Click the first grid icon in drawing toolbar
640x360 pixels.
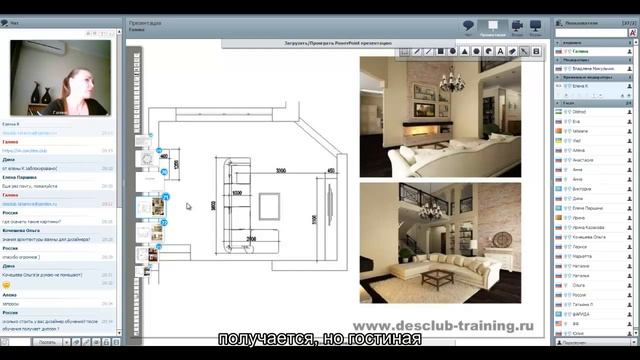pyautogui.click(x=404, y=51)
